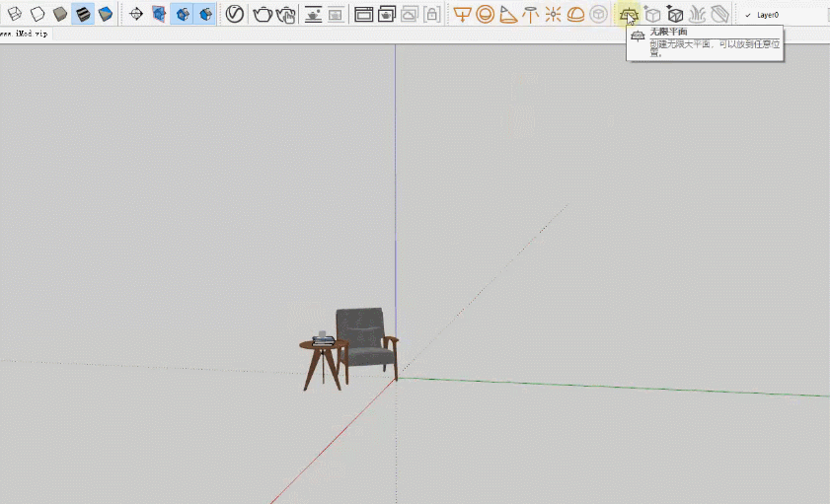Viewport: 830px width, 504px height.
Task: Select the www.iMod.vip scene tab
Action: point(25,34)
